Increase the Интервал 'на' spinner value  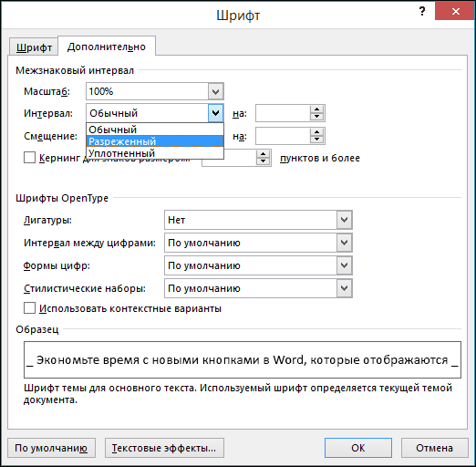pos(316,109)
